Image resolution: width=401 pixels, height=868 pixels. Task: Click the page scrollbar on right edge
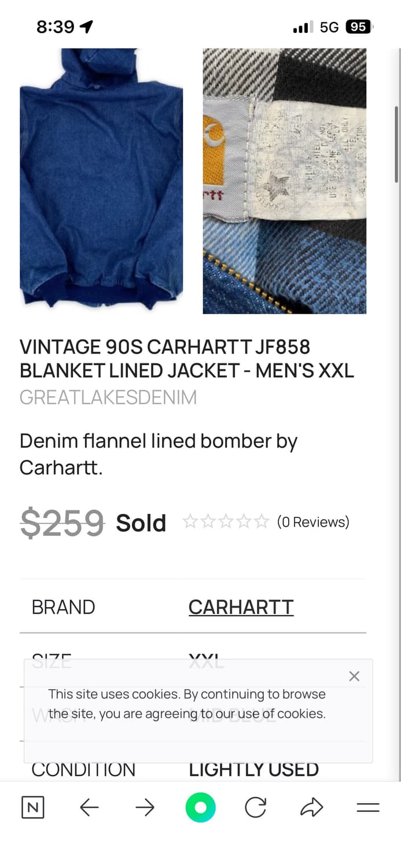tap(396, 145)
